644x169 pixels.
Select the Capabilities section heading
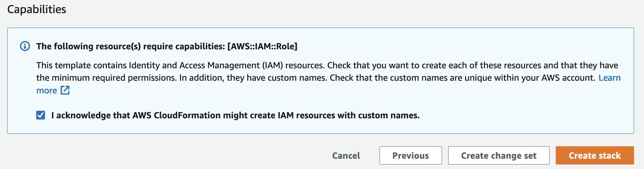pyautogui.click(x=37, y=9)
